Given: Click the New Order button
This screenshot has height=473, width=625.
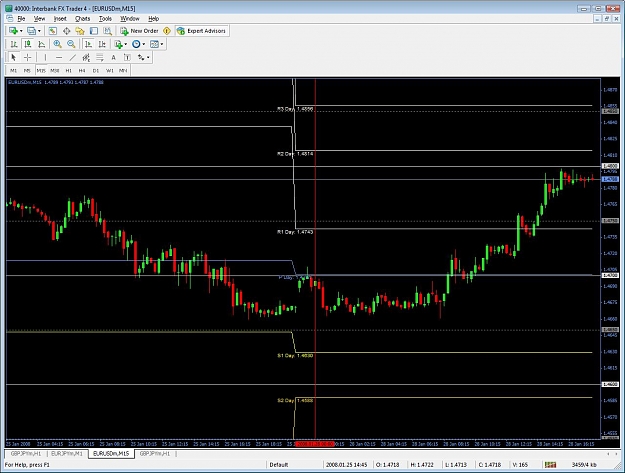Looking at the screenshot, I should click(x=140, y=31).
